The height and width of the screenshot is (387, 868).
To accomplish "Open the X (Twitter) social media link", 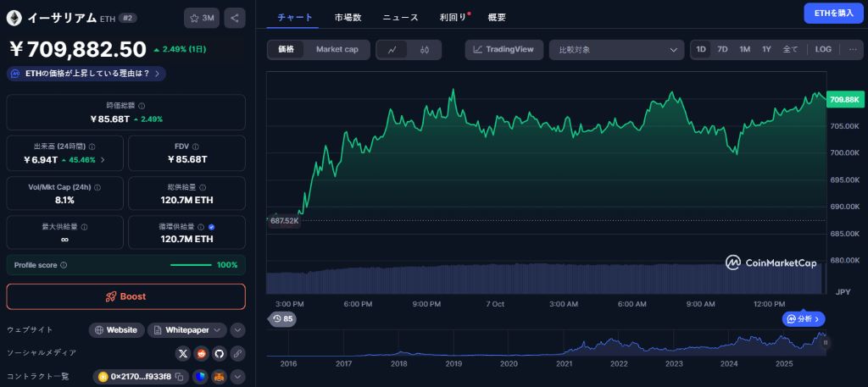I will pyautogui.click(x=183, y=353).
